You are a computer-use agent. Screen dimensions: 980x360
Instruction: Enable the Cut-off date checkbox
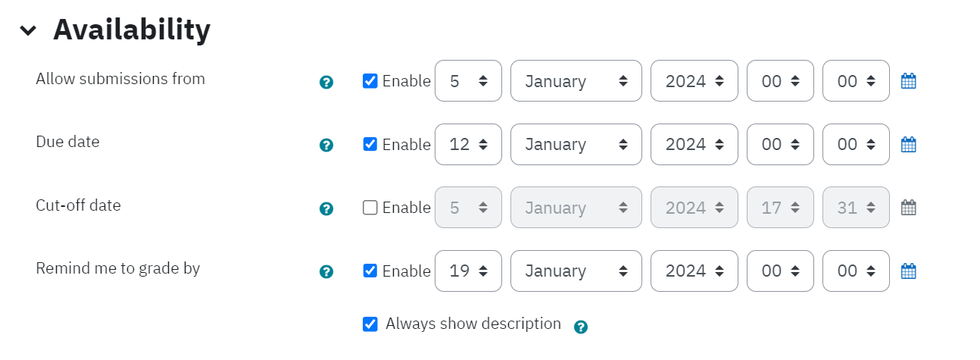370,208
